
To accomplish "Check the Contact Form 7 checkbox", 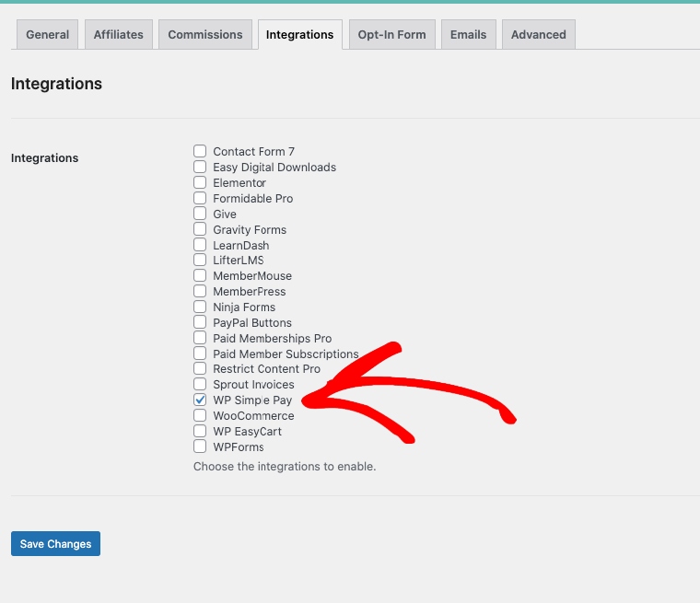I will (x=200, y=152).
